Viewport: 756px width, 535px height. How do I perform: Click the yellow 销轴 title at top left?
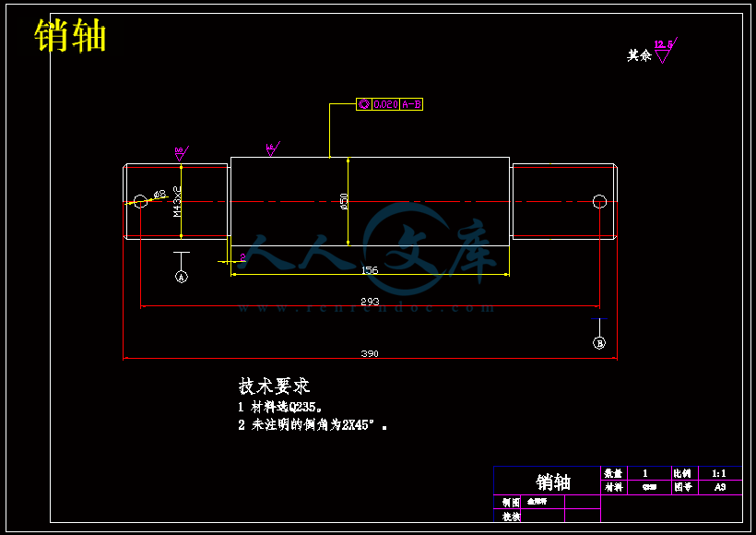70,35
